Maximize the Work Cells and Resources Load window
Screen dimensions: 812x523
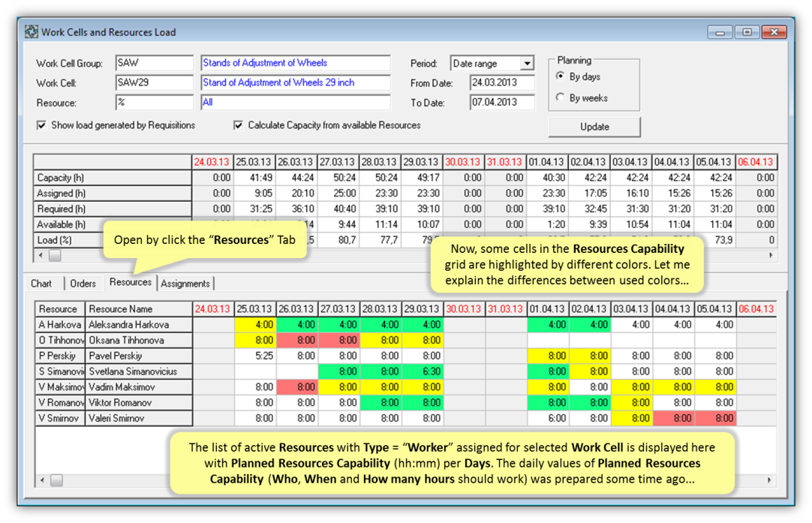(x=747, y=32)
